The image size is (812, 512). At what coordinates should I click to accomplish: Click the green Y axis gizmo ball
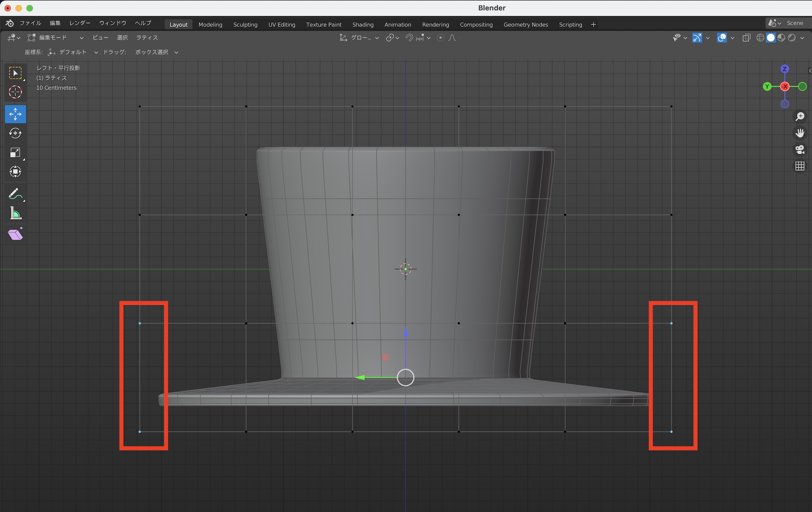coord(767,86)
